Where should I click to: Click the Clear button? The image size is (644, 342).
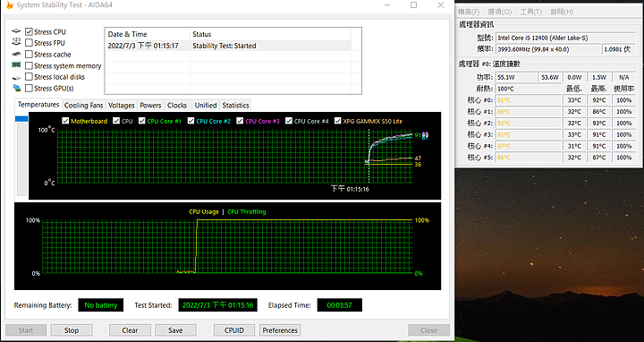click(130, 330)
